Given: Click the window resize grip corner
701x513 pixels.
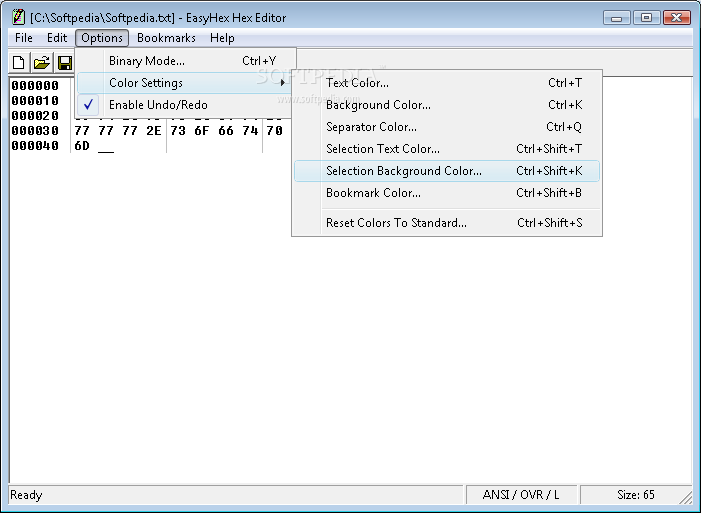Looking at the screenshot, I should 685,498.
